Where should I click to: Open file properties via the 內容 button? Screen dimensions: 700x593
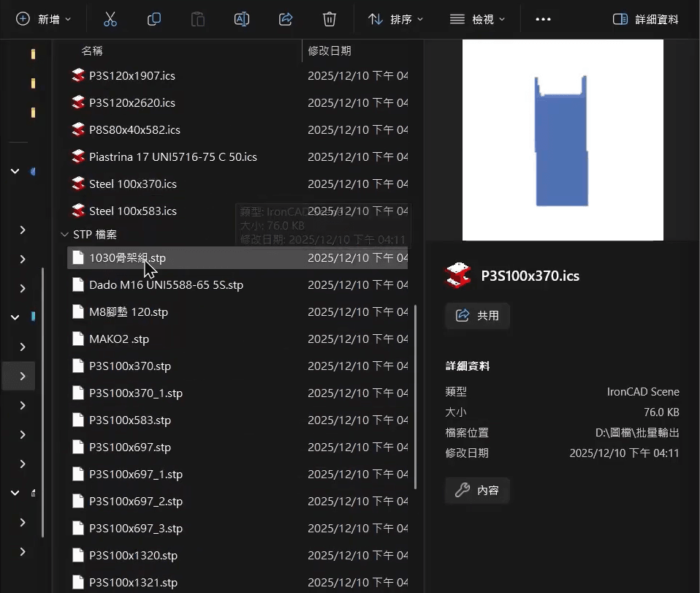point(477,490)
